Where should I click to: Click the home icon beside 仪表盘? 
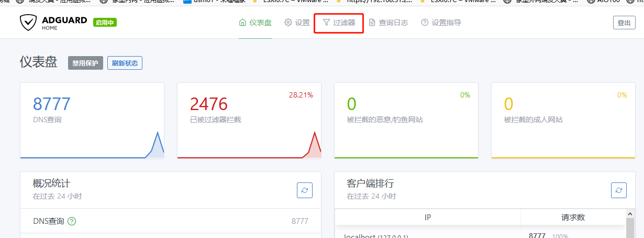(242, 23)
